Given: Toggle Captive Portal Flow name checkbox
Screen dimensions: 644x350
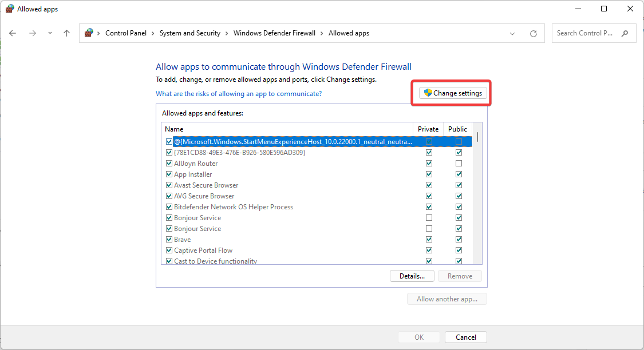Looking at the screenshot, I should tap(169, 250).
